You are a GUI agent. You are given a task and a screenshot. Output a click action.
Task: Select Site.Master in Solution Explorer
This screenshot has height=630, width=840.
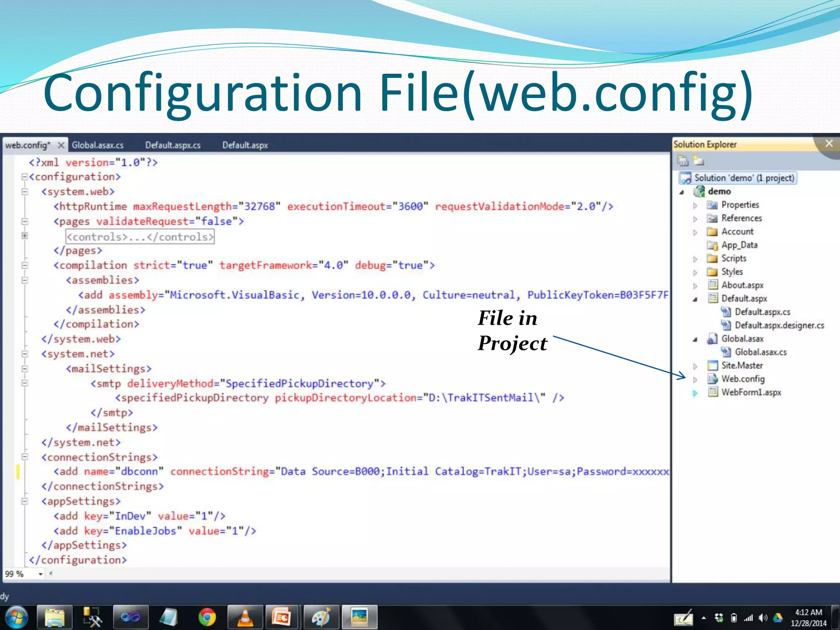click(742, 365)
